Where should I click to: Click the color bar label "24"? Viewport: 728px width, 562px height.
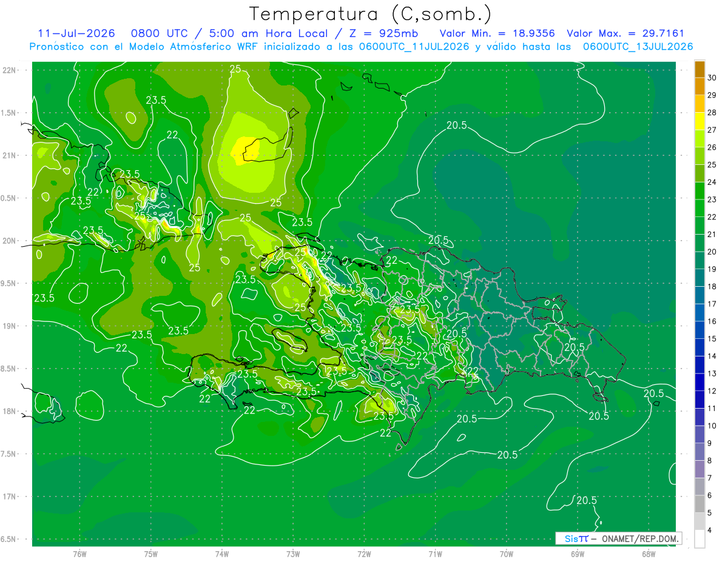point(712,182)
